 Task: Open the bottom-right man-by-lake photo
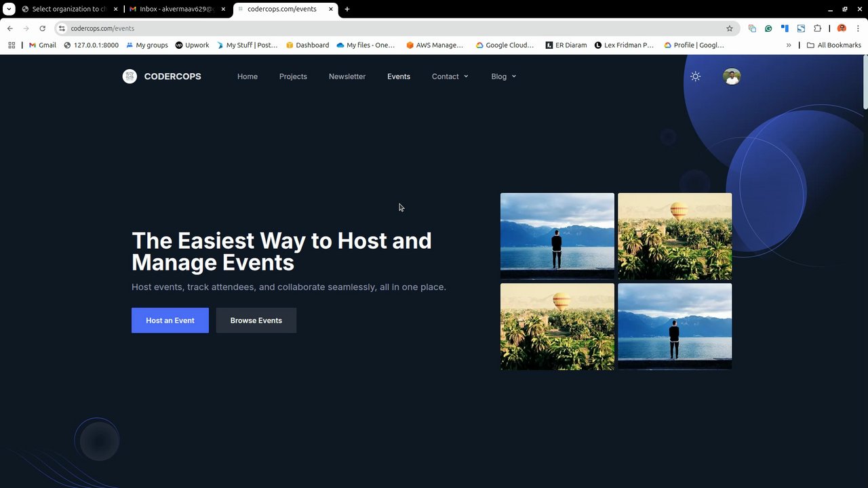click(x=675, y=327)
